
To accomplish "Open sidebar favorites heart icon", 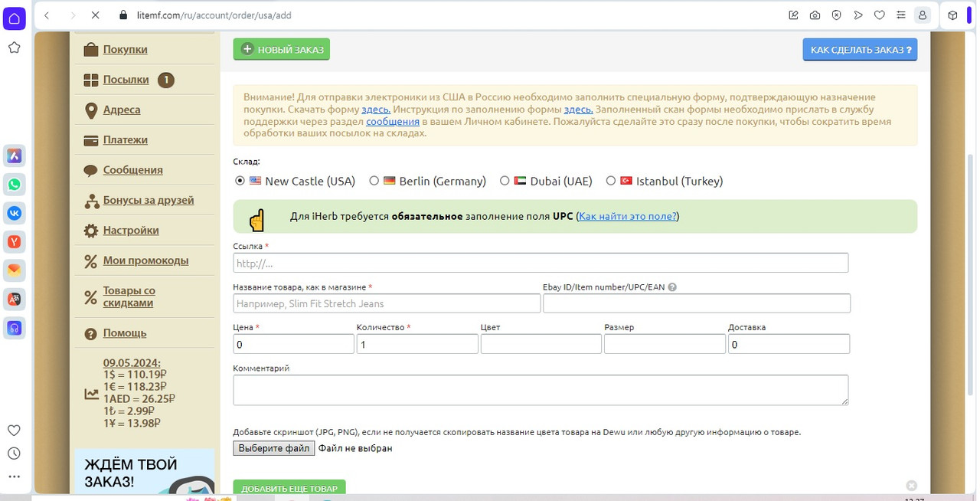I will point(14,430).
